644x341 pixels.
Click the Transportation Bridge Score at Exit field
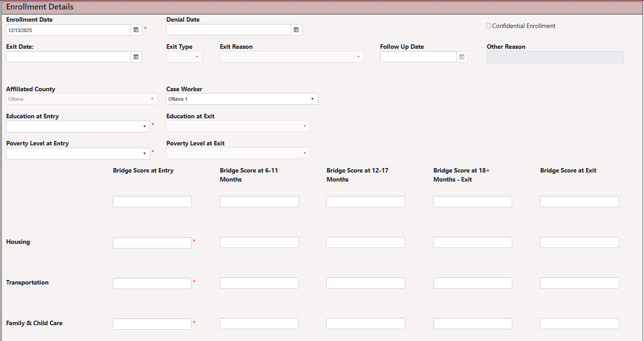point(579,283)
